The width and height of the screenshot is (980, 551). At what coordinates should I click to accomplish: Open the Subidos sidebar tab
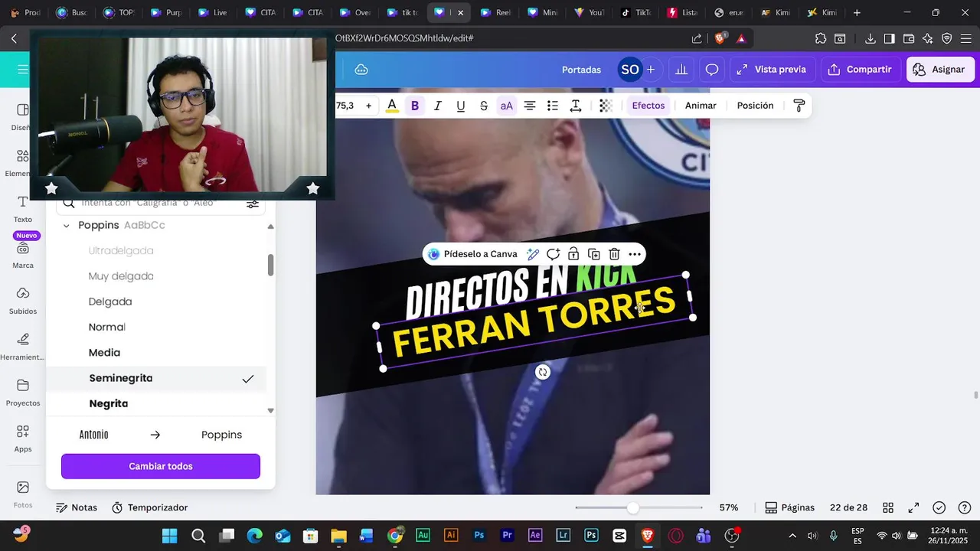coord(23,302)
